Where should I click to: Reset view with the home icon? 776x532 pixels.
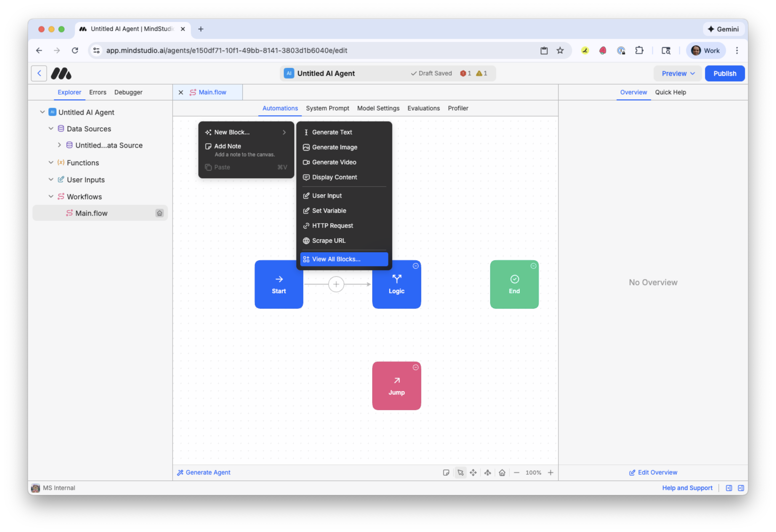502,472
